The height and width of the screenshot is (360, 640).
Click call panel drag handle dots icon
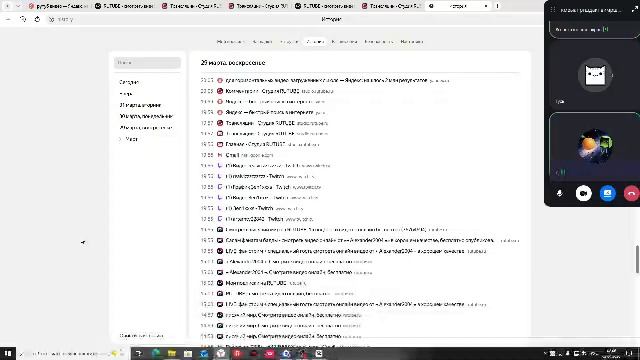tap(553, 10)
